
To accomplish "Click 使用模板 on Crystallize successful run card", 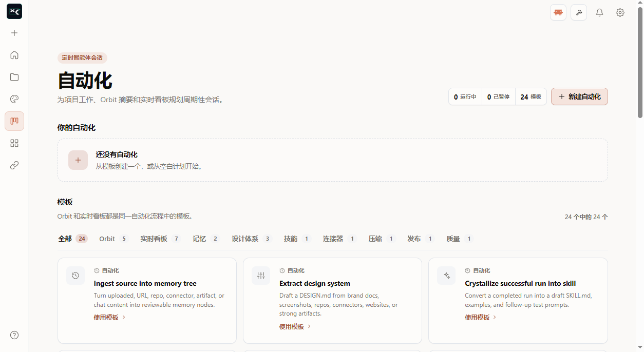I will pos(481,317).
